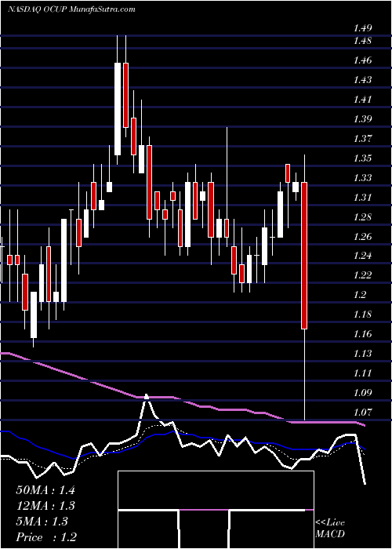The image size is (392, 549).
Task: Click the MACD peak marker on white line
Action: pyautogui.click(x=147, y=396)
